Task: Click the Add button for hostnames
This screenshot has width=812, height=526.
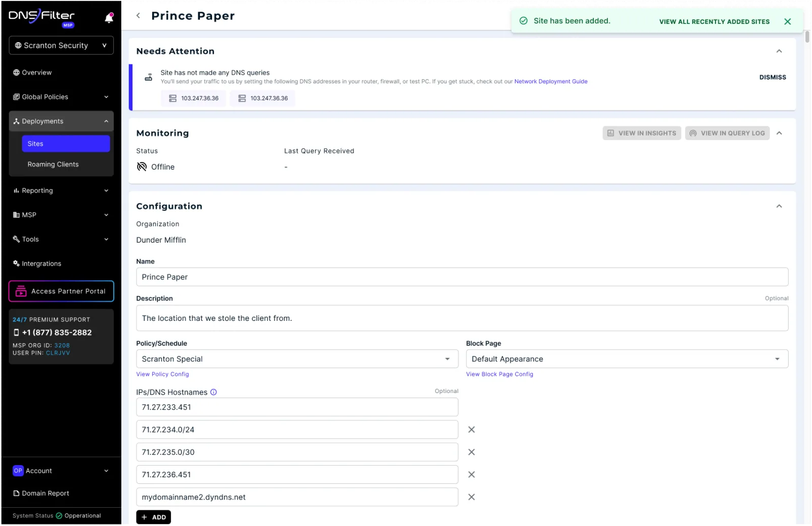Action: pyautogui.click(x=153, y=517)
